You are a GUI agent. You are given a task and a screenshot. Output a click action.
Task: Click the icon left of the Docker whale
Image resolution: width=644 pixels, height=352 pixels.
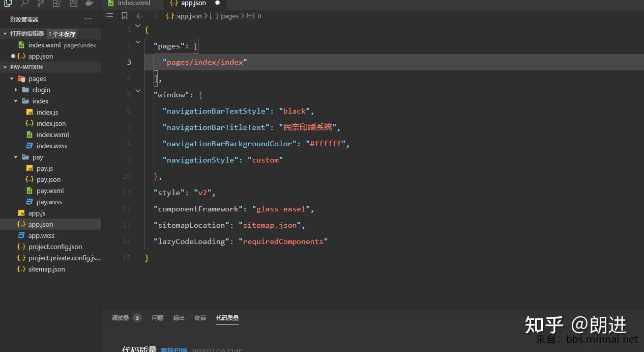coord(73,3)
